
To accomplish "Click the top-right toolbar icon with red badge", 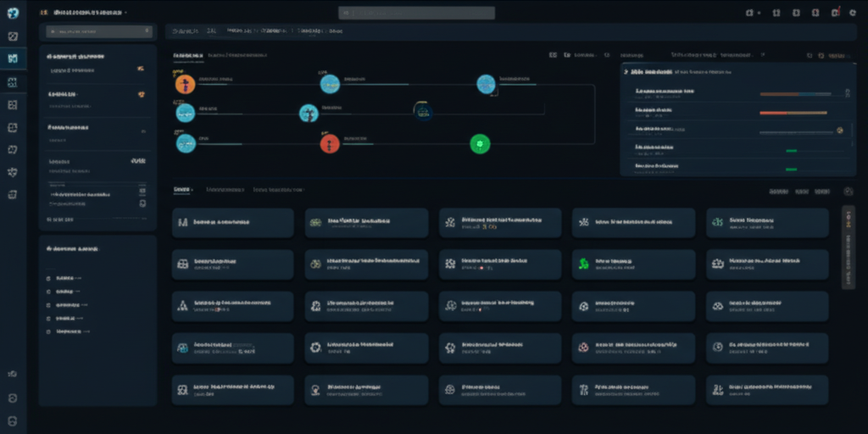I will pos(836,13).
